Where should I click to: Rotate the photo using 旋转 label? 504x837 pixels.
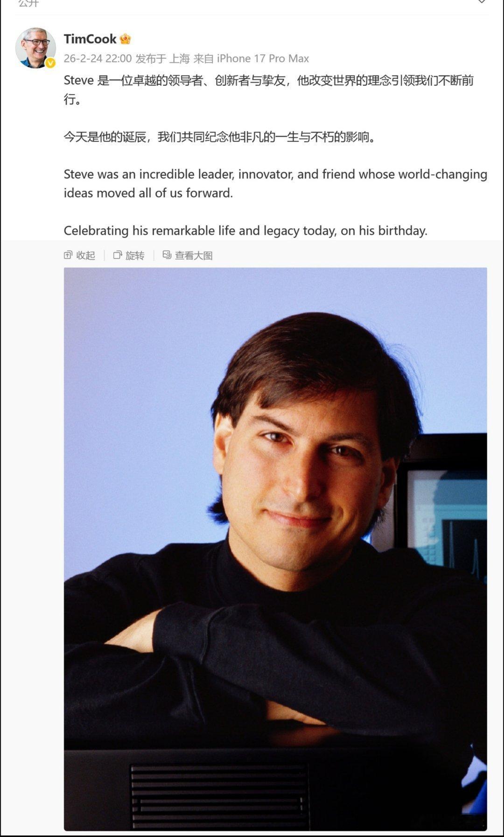(x=135, y=255)
